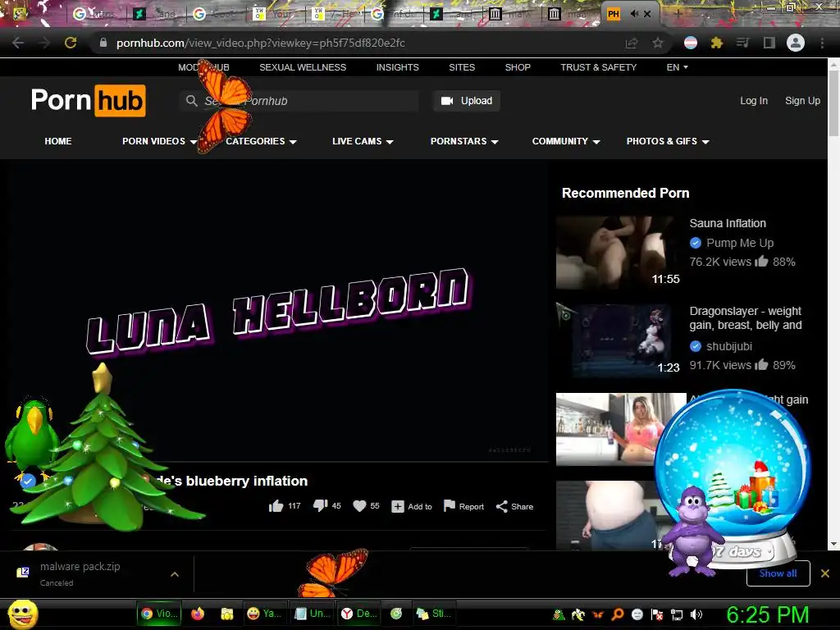This screenshot has width=840, height=630.
Task: Toggle the browser side panel icon
Action: tap(769, 43)
